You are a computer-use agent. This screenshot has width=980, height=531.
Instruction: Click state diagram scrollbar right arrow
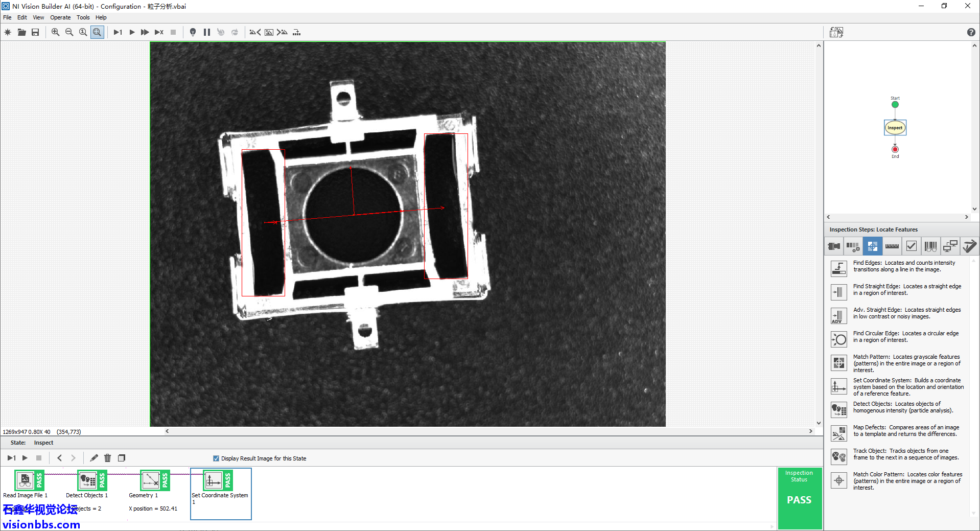click(966, 217)
